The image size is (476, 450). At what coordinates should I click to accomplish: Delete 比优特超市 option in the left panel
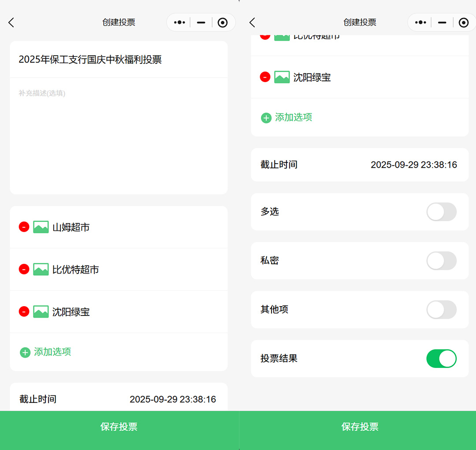click(x=24, y=269)
